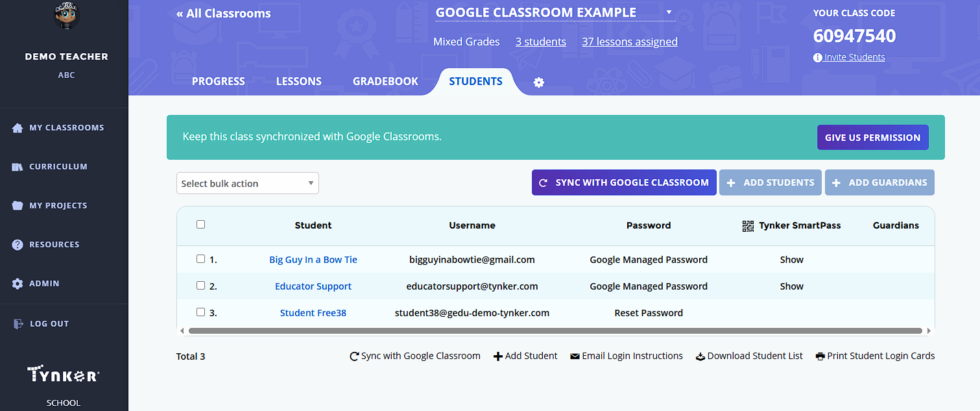Click the Password column header
The width and height of the screenshot is (980, 411).
coord(649,225)
